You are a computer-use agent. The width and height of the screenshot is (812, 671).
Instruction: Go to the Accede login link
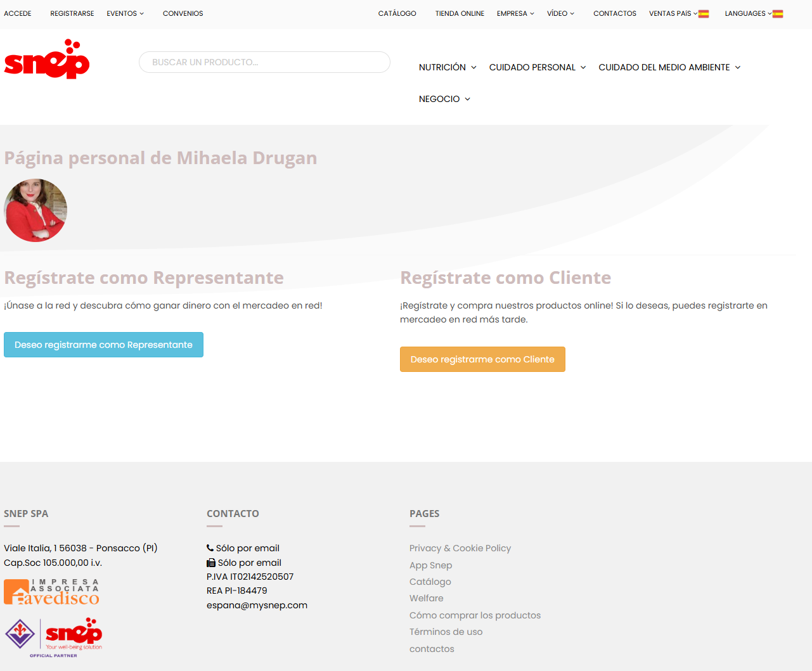(18, 13)
